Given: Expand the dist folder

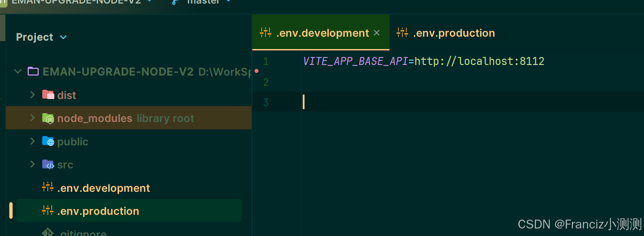Looking at the screenshot, I should pos(32,95).
